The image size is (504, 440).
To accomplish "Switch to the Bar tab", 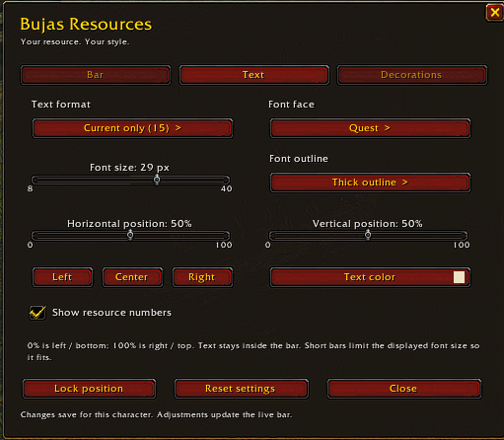I will pos(96,75).
